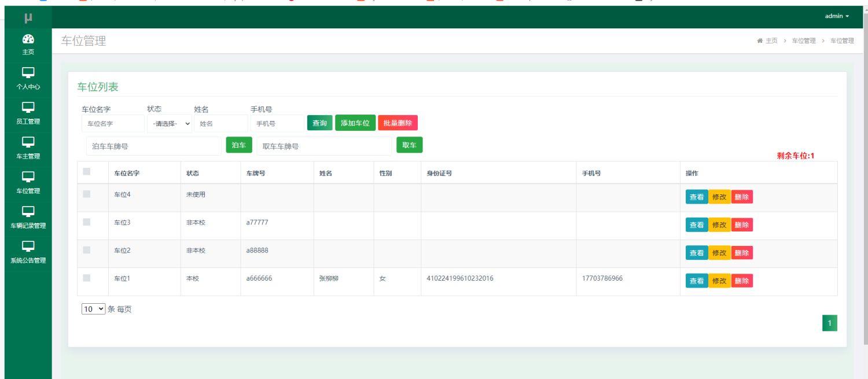Click the 剩余车位:1 red label

coord(796,156)
